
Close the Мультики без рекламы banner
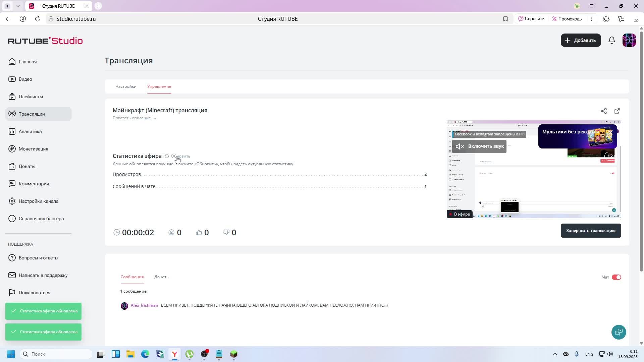click(611, 132)
